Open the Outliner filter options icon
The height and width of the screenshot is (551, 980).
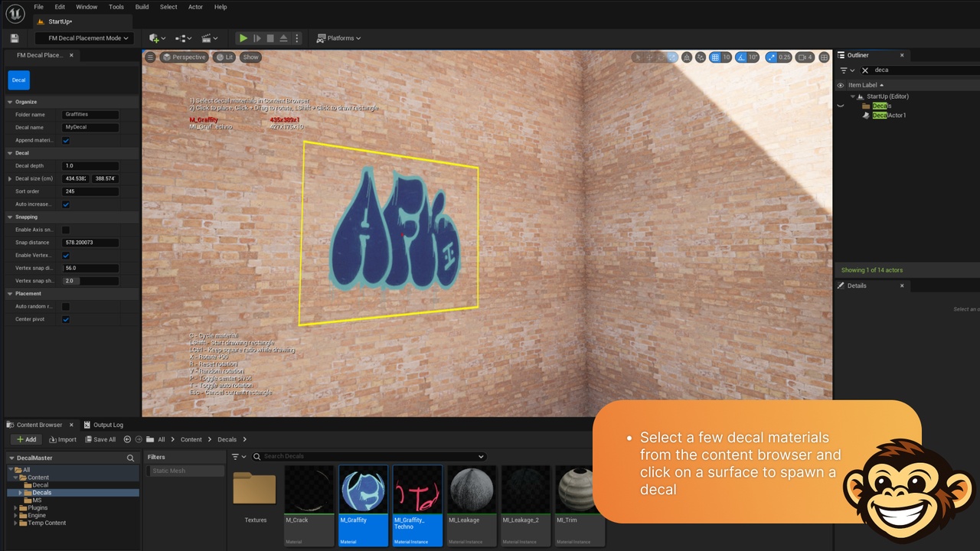846,70
